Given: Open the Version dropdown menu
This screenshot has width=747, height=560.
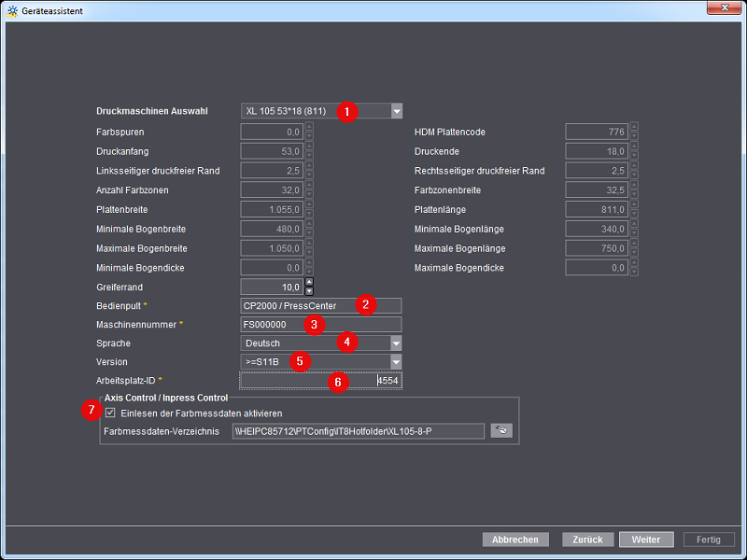Looking at the screenshot, I should click(396, 361).
